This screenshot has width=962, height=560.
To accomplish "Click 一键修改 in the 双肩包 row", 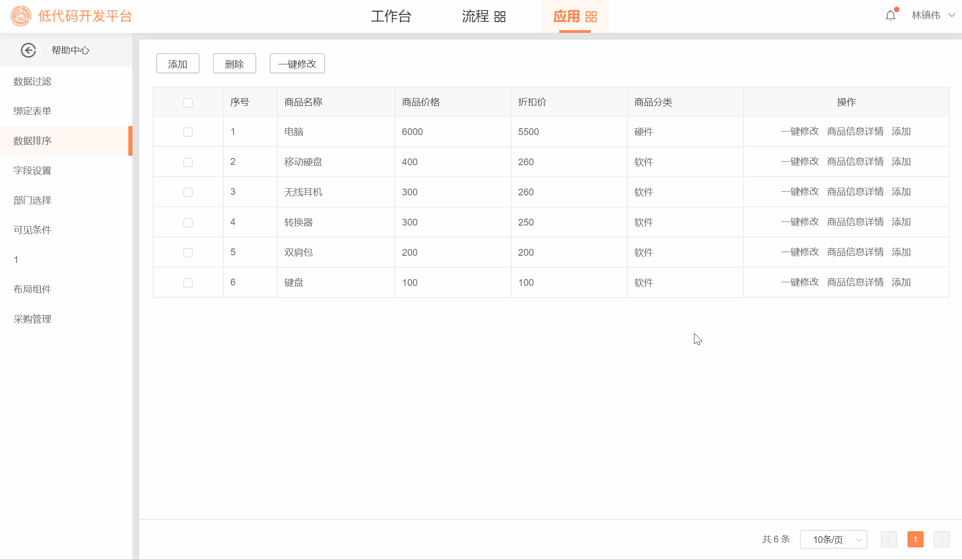I will [x=800, y=252].
